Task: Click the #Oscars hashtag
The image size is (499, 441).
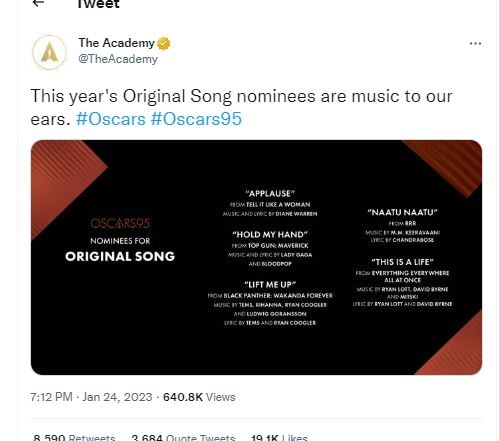Action: coord(111,119)
